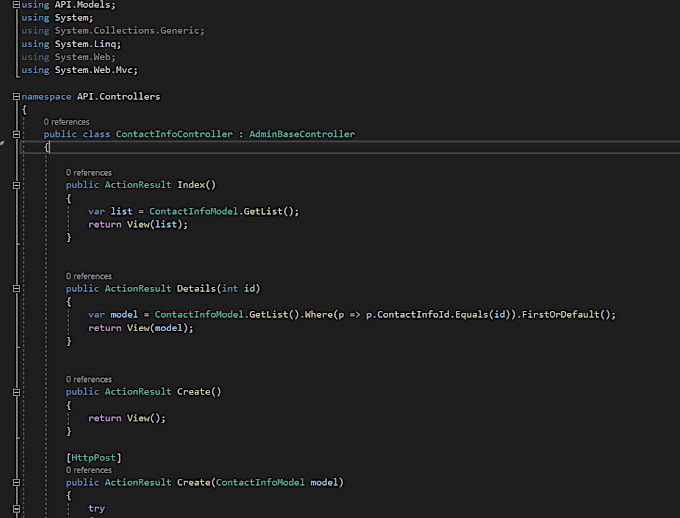Collapse the API.Controllers namespace block

[x=16, y=96]
